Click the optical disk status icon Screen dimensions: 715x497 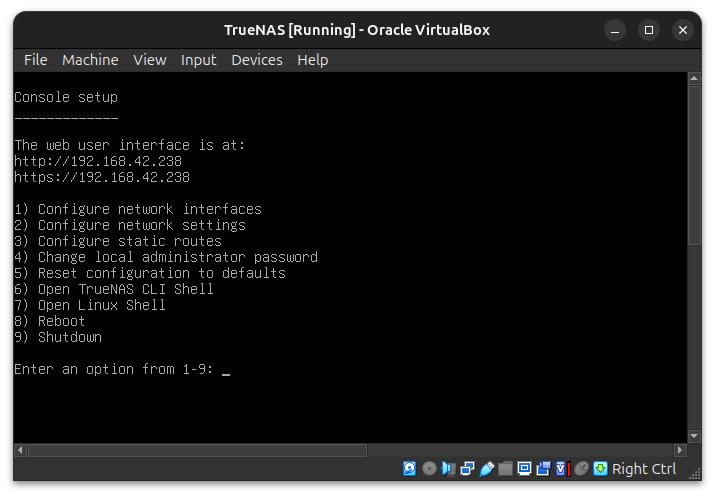[x=429, y=469]
